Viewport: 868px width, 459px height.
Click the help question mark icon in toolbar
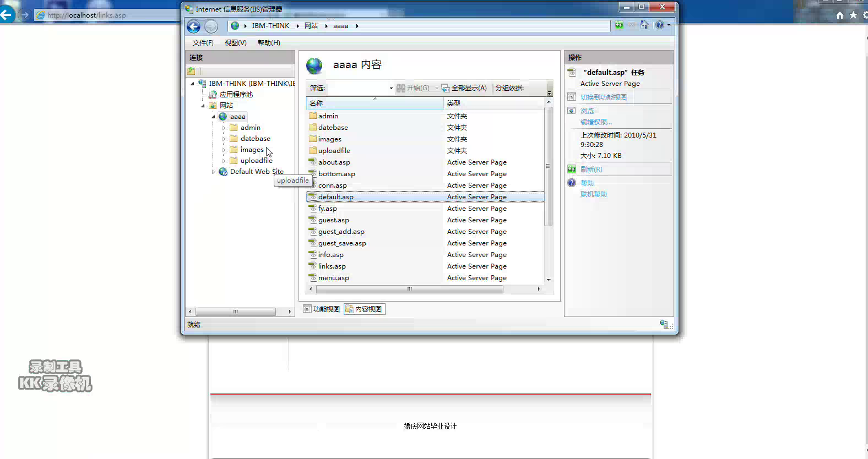659,25
